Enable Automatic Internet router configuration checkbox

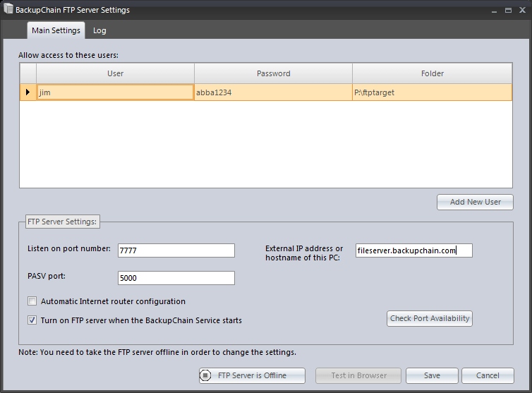(x=32, y=301)
